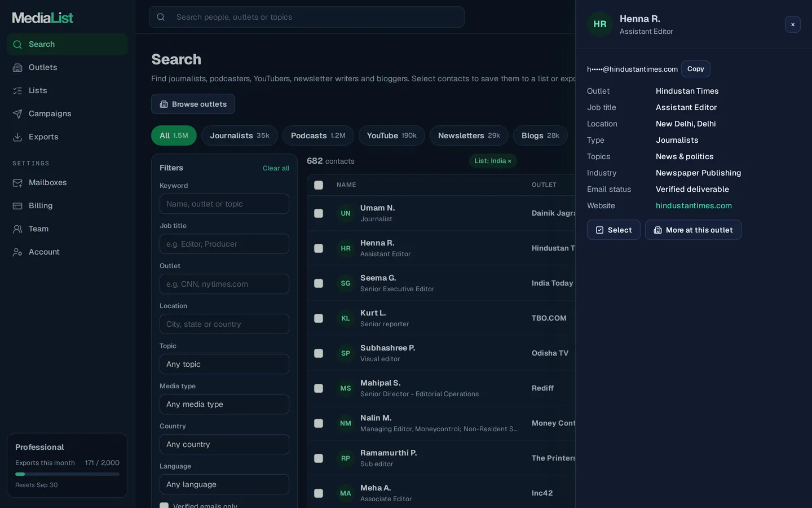Click the top search people, outlets field
Screen dimensions: 812x508
307,17
